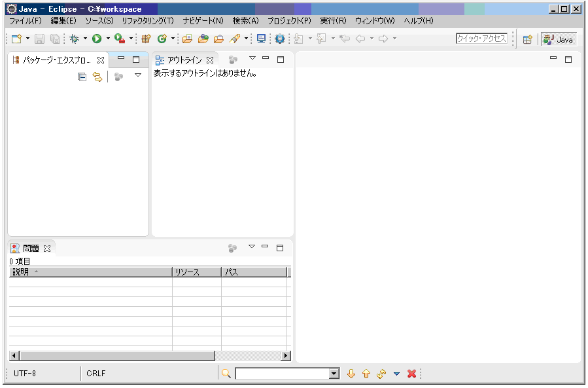
Task: Click the Open Perspective icon
Action: tap(527, 39)
